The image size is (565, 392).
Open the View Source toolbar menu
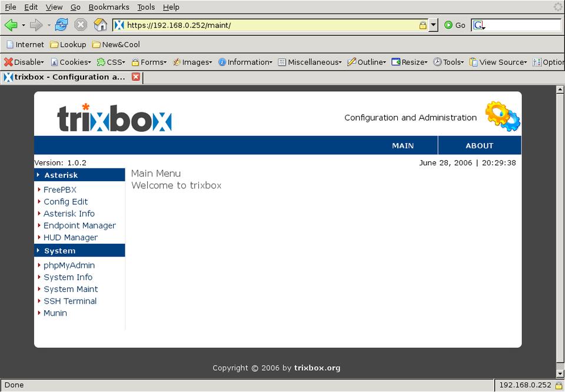[498, 62]
